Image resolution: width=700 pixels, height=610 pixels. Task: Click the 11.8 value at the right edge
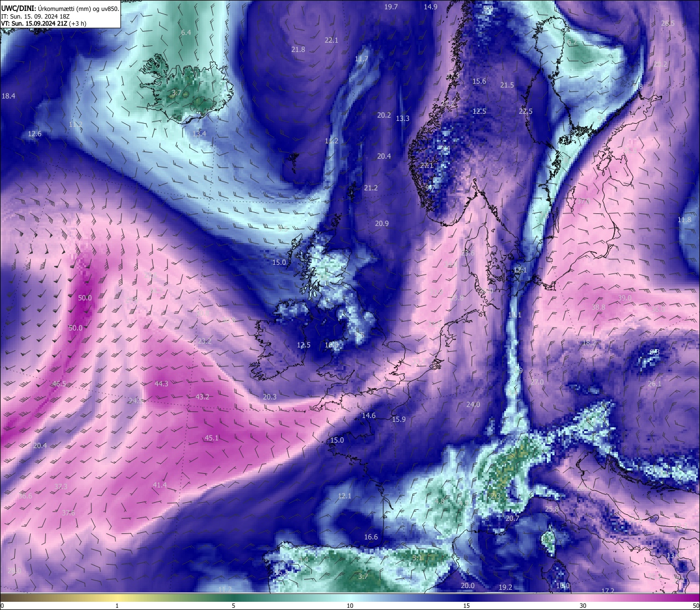pos(684,219)
